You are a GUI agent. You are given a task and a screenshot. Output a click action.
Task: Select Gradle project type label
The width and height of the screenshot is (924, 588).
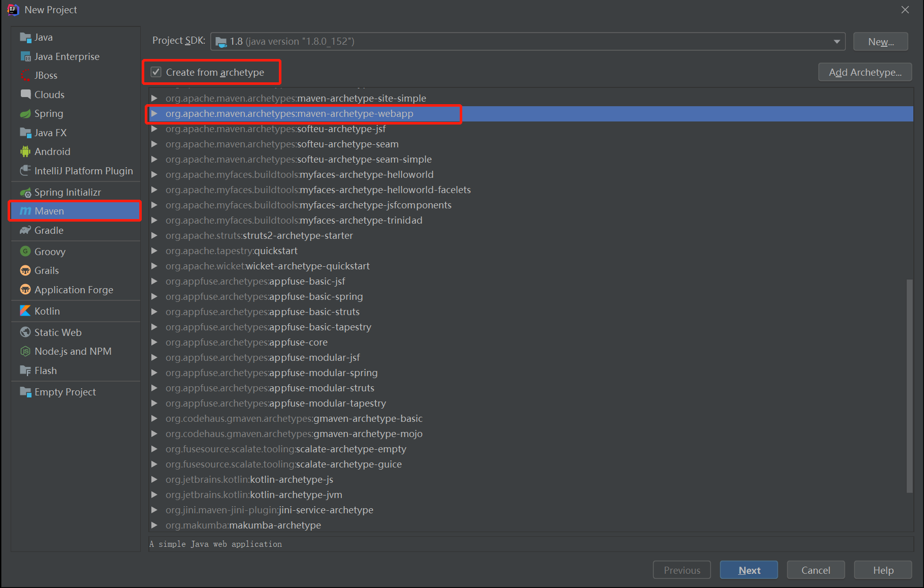(x=49, y=231)
